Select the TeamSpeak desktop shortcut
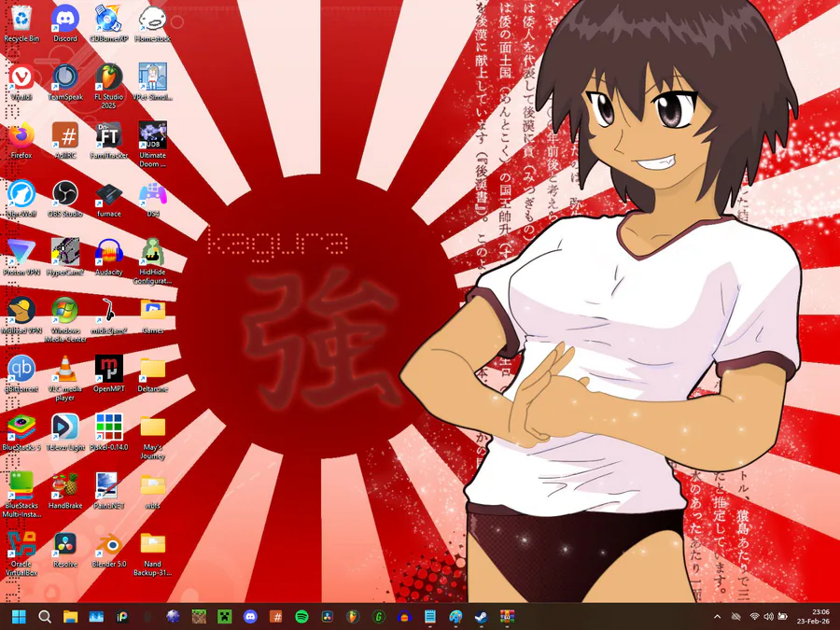 click(x=65, y=82)
